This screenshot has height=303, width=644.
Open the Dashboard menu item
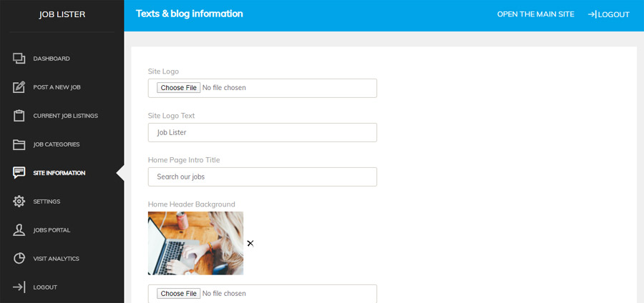click(x=52, y=59)
